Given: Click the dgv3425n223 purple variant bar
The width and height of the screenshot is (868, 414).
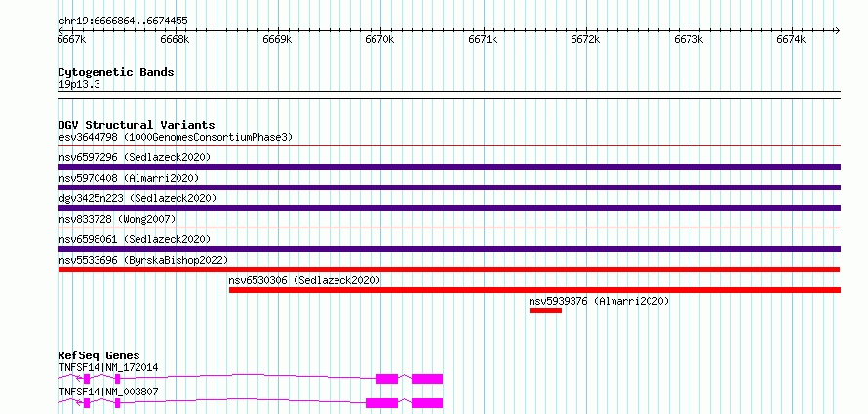Looking at the screenshot, I should coord(449,208).
